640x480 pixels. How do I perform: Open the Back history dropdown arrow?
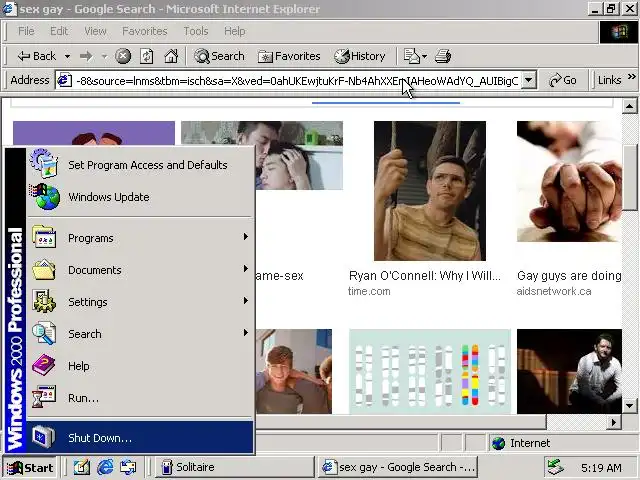[67, 56]
